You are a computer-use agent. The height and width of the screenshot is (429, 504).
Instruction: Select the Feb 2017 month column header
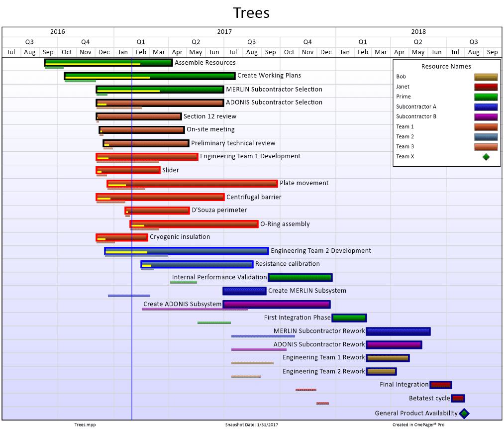pos(141,52)
